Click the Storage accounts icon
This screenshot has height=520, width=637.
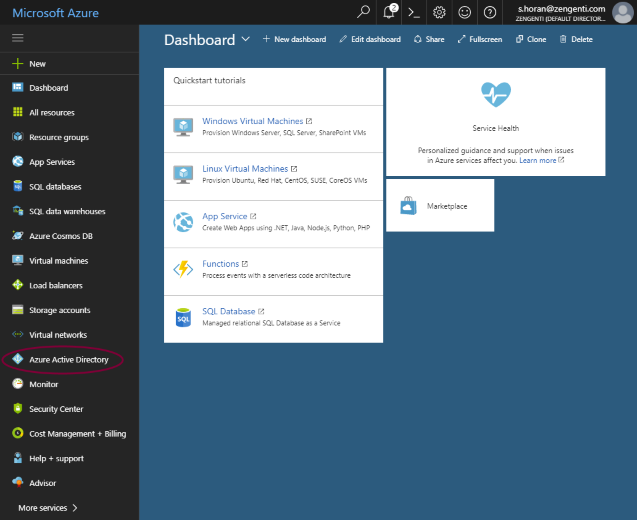[17, 310]
